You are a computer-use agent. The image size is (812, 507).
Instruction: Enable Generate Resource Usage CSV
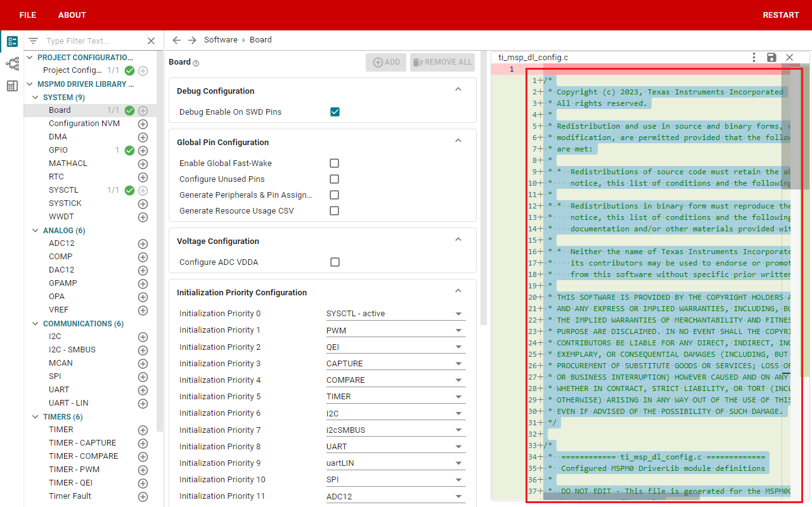click(334, 211)
